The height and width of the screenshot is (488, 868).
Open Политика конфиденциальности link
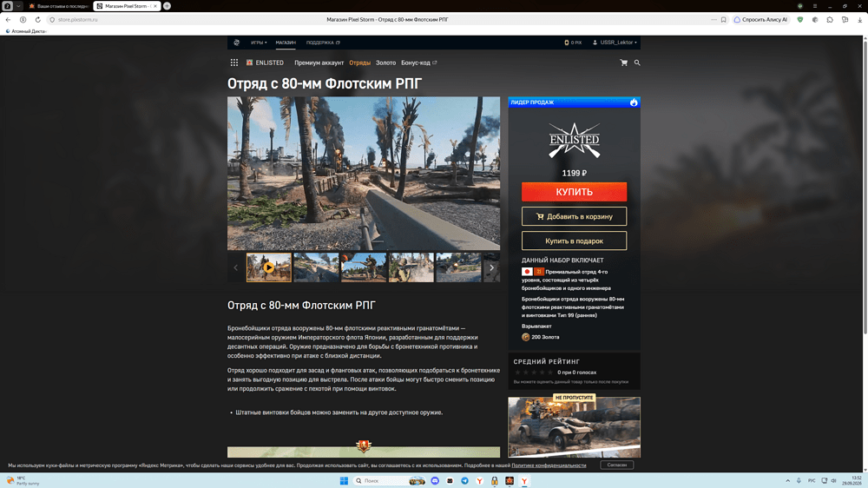tap(549, 465)
